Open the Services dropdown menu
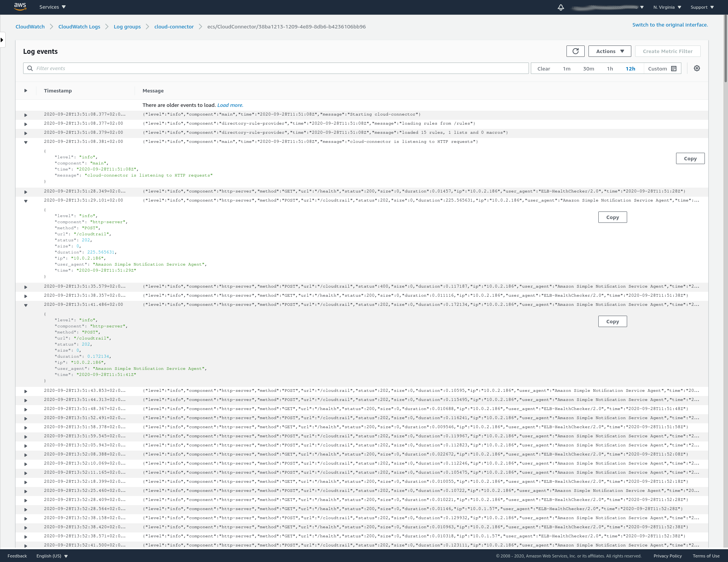 point(53,7)
